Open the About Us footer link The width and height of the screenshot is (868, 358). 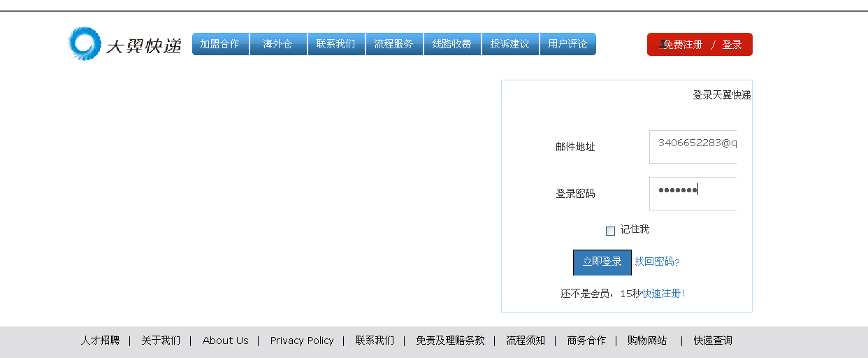pyautogui.click(x=225, y=341)
